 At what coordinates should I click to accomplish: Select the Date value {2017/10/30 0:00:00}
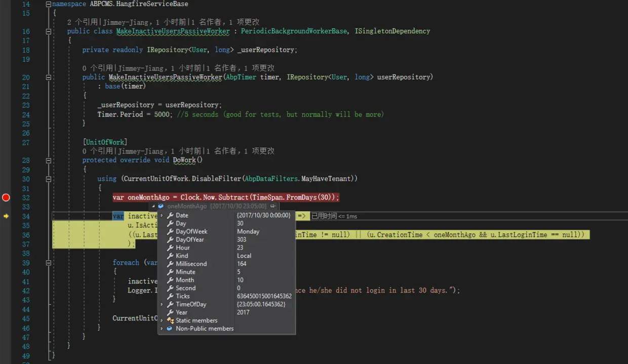[x=264, y=215]
